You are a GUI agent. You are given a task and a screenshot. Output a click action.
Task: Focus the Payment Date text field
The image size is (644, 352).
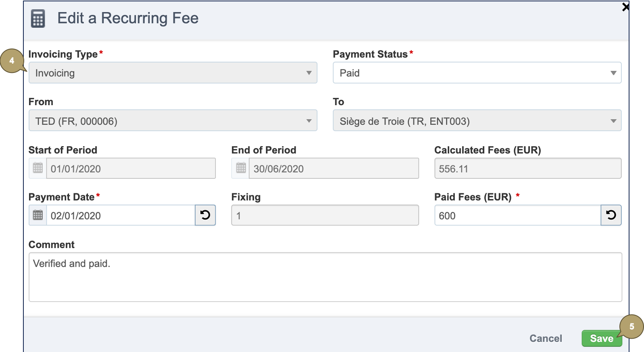point(121,215)
